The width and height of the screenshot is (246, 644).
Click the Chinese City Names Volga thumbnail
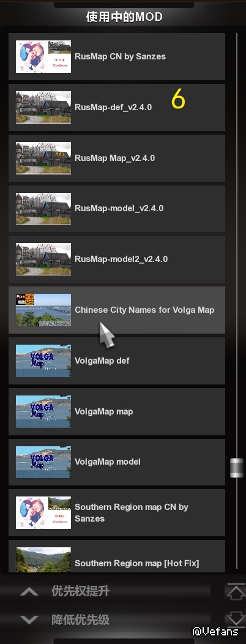tap(43, 310)
